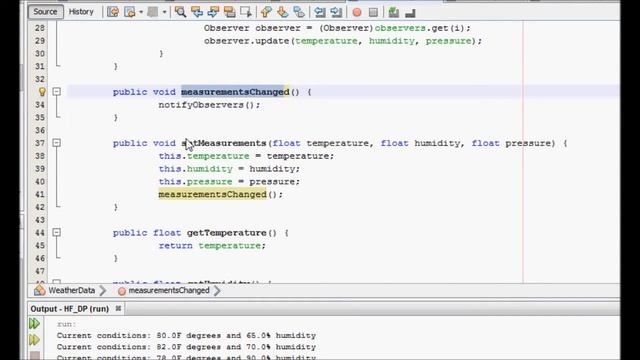Image resolution: width=640 pixels, height=360 pixels.
Task: Go to the next bookmark
Action: click(x=282, y=12)
